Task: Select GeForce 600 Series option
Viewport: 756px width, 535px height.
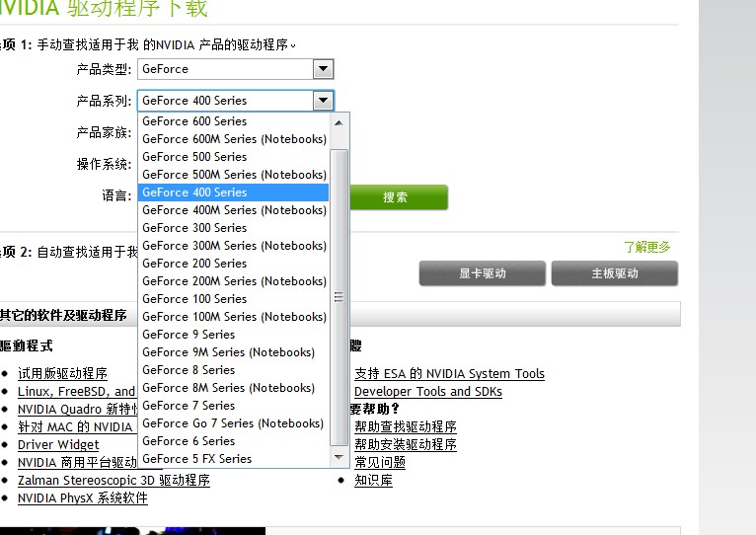Action: pyautogui.click(x=233, y=121)
